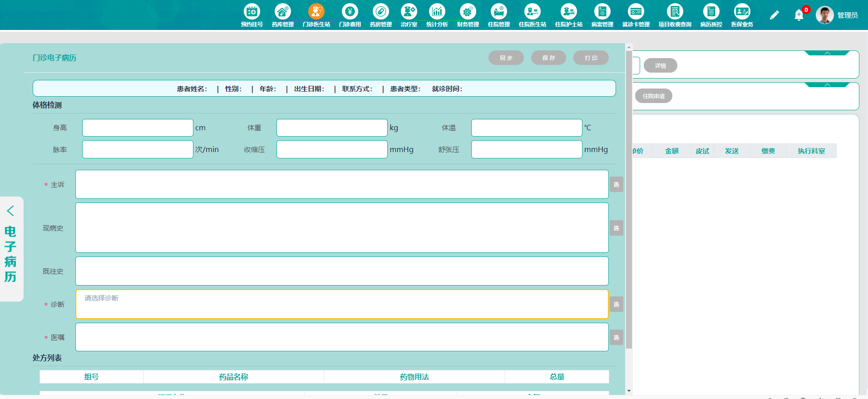Click the 住院申请 admission request button
This screenshot has width=868, height=399.
coord(654,96)
